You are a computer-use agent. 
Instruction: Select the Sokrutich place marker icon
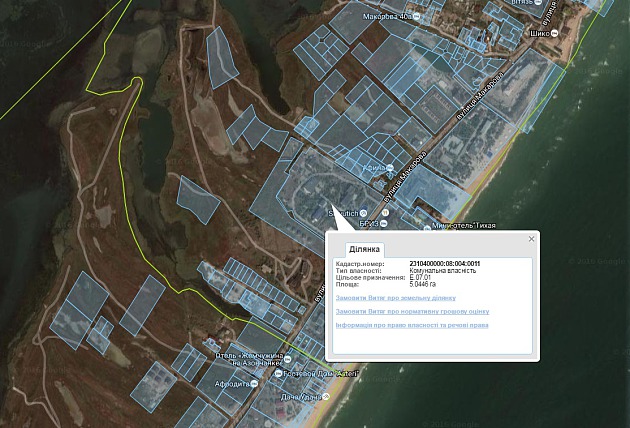[364, 213]
